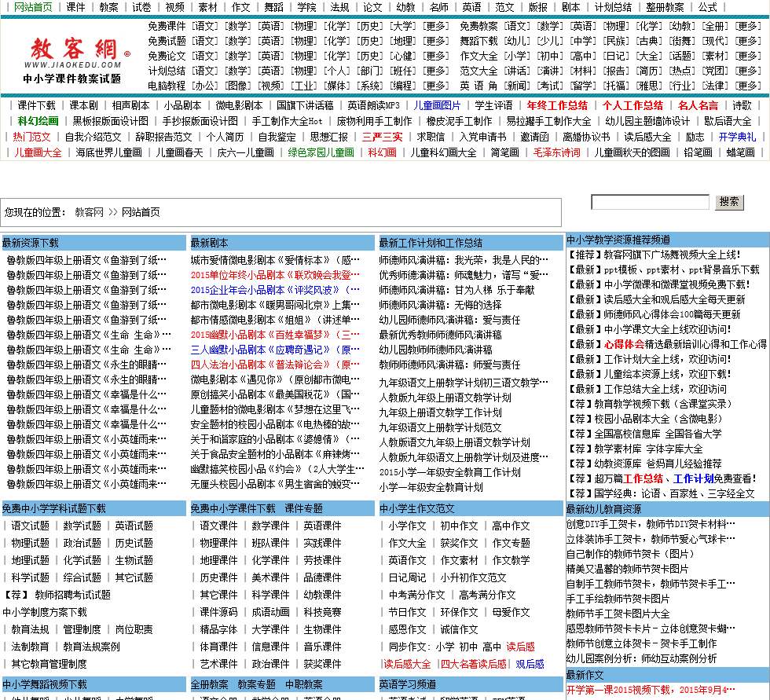Viewport: 770px width, 700px height.
Task: Click the 音乐课件 link
Action: click(323, 647)
